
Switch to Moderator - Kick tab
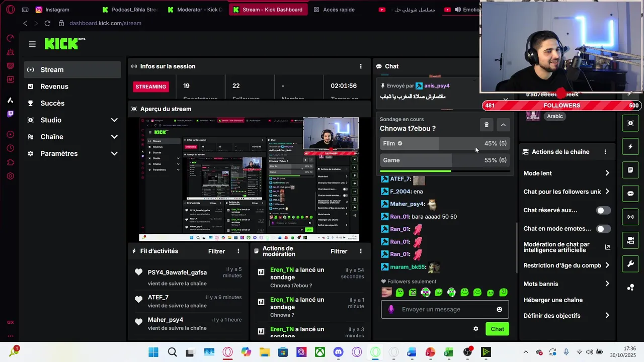click(196, 10)
